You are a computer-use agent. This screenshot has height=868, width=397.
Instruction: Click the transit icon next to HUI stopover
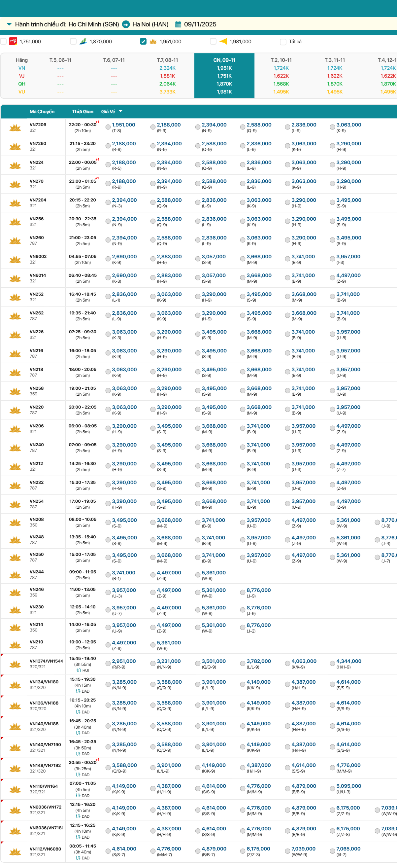tap(79, 670)
